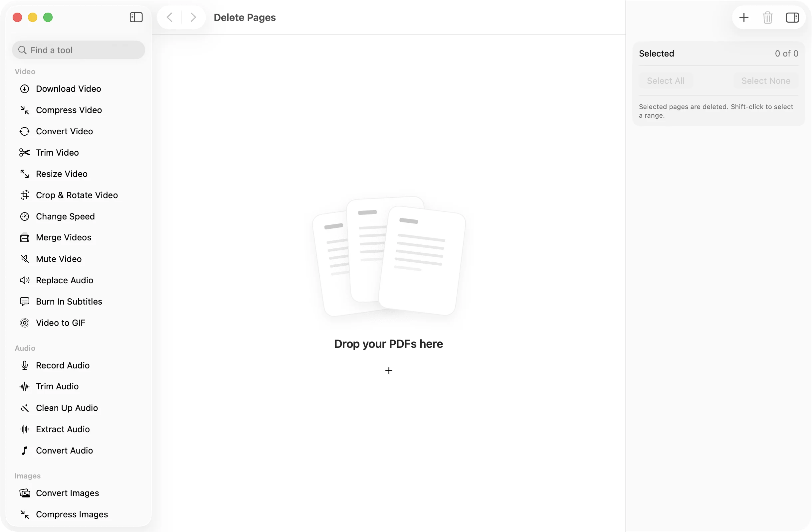
Task: Toggle the left sidebar visibility
Action: coord(136,17)
